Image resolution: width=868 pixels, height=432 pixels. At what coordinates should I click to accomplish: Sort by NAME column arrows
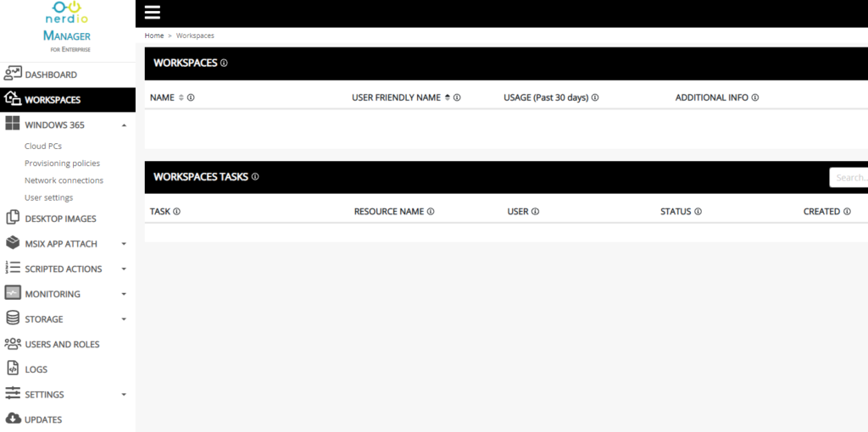pos(181,97)
